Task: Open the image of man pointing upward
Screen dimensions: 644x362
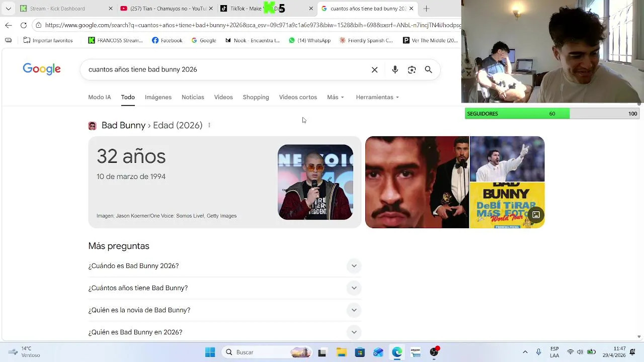Action: point(507,159)
